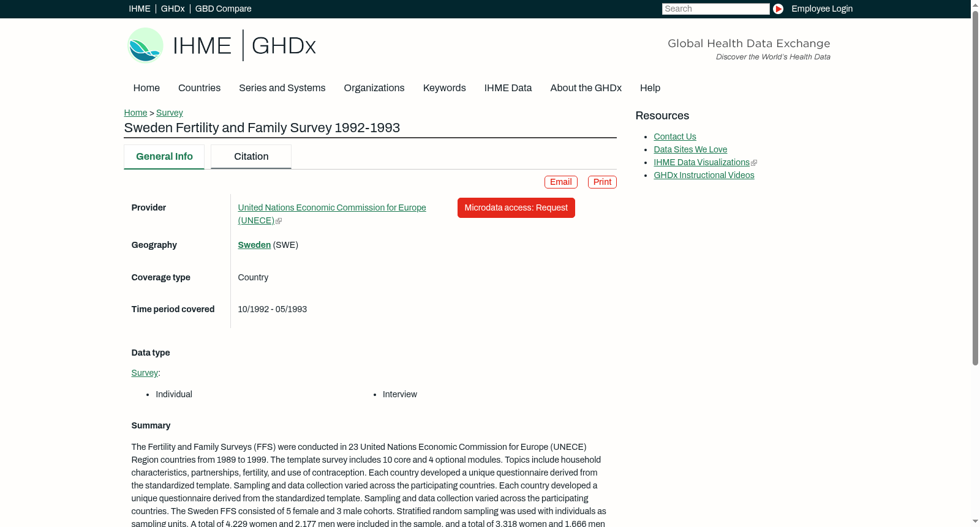Open IHME Data Visualizations link
Image resolution: width=980 pixels, height=527 pixels.
coord(702,162)
